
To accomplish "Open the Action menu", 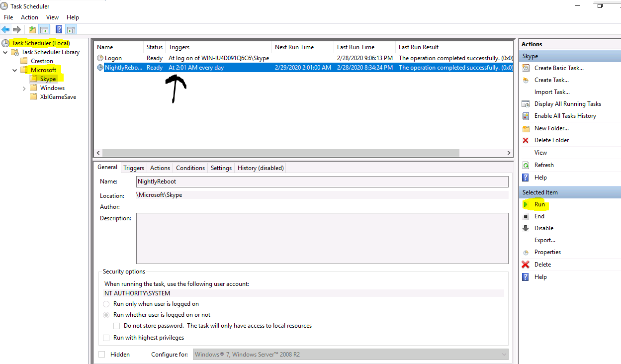I will [29, 17].
